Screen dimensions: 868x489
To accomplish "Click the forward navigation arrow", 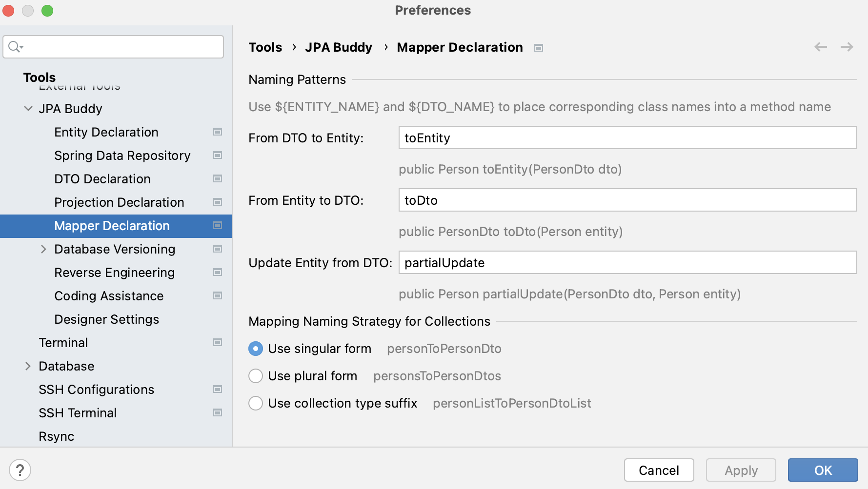I will pos(848,47).
